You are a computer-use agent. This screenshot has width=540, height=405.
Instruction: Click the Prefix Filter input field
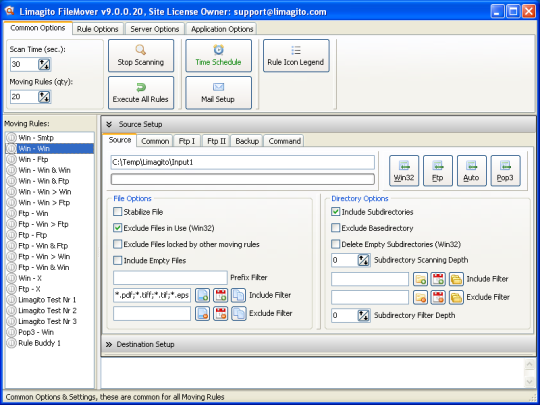coord(170,278)
